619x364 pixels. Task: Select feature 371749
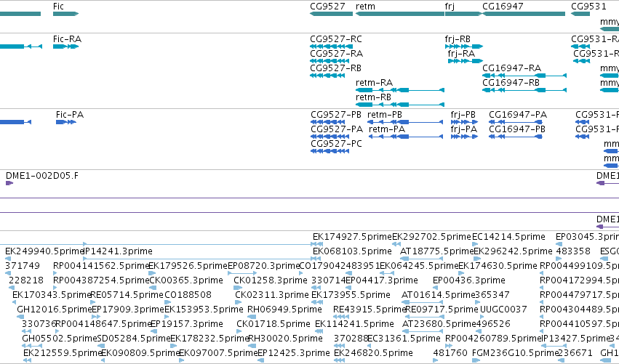[x=23, y=266]
